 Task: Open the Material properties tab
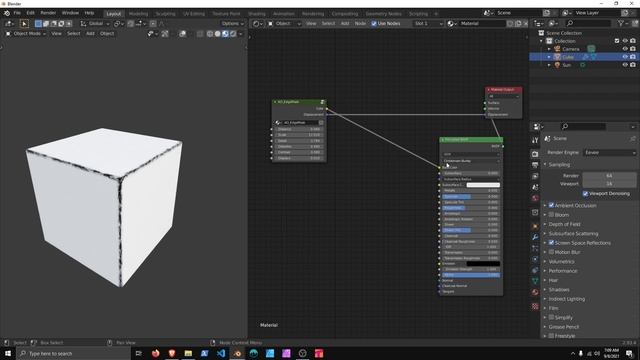535,292
